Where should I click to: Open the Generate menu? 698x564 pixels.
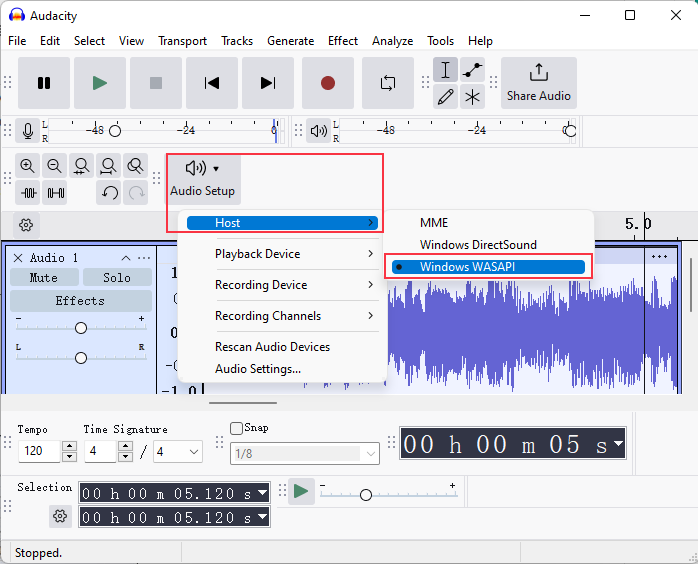(290, 41)
